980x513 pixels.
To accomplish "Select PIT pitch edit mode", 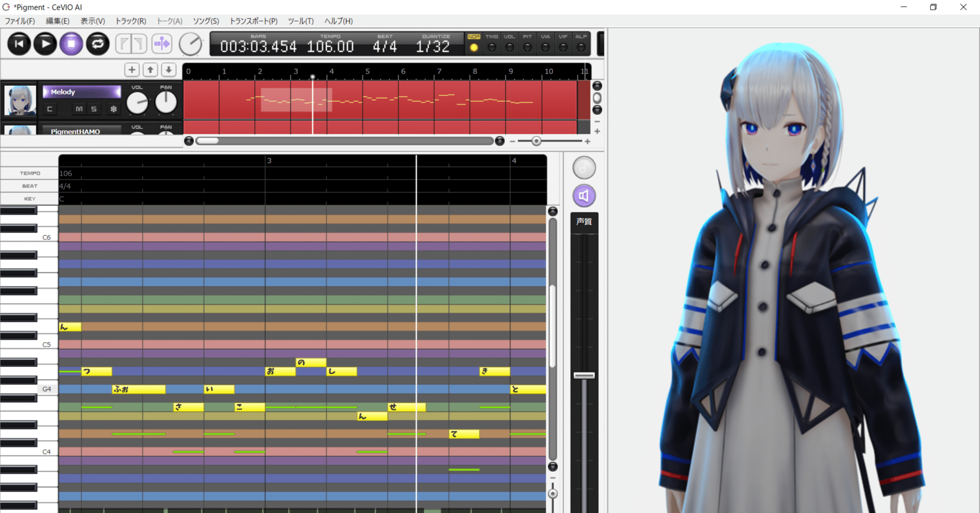I will 527,43.
